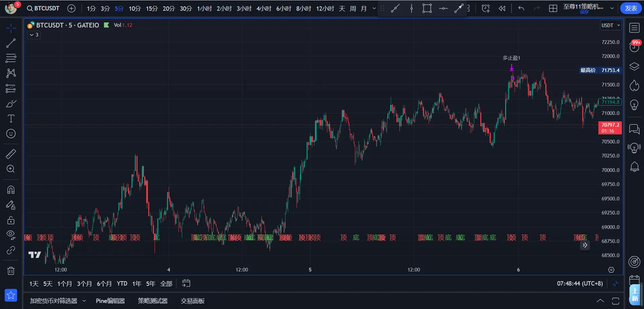Open the 策略测试器 tab
Screen dimensions: 644x309
click(x=153, y=301)
